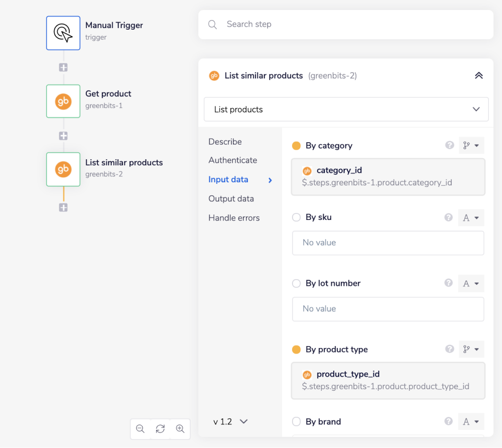Go to the Handle errors section
Screen dimensions: 502x448
[234, 218]
